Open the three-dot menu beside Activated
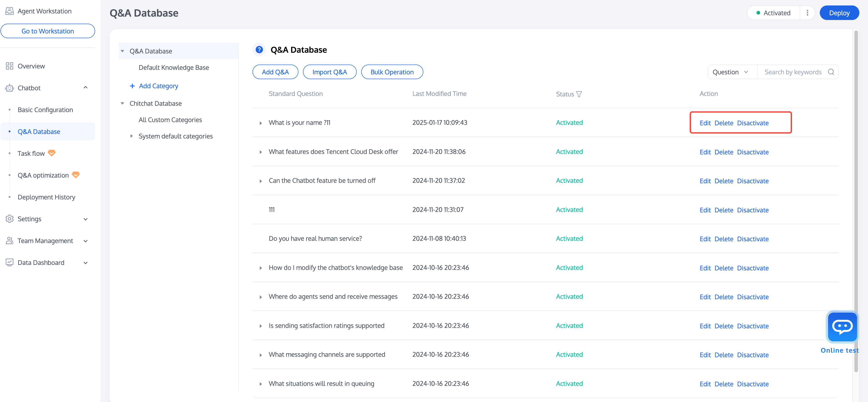Viewport: 868px width, 402px height. [807, 13]
